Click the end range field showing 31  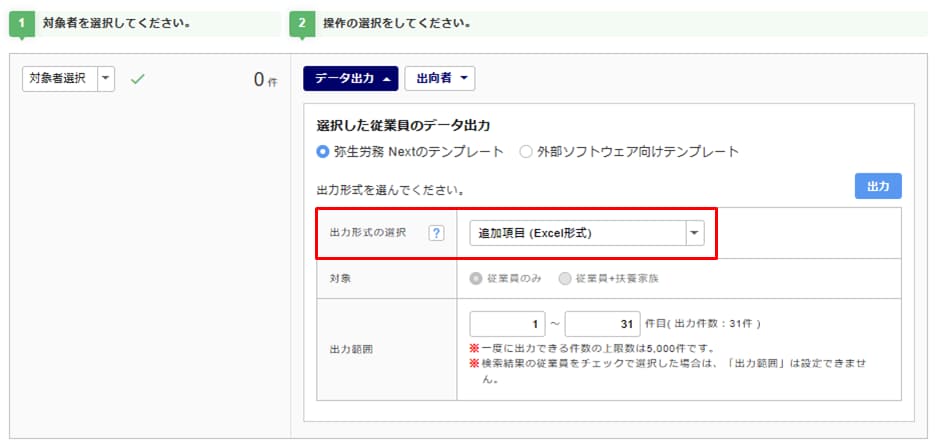602,324
